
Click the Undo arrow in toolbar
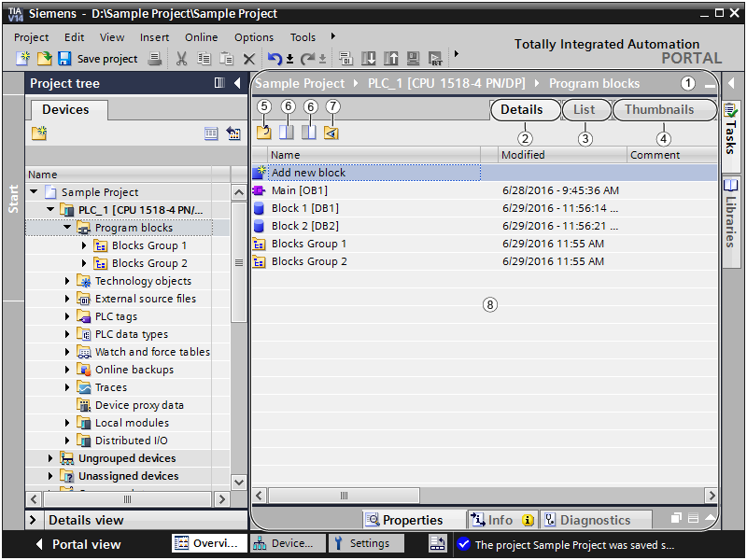click(275, 59)
